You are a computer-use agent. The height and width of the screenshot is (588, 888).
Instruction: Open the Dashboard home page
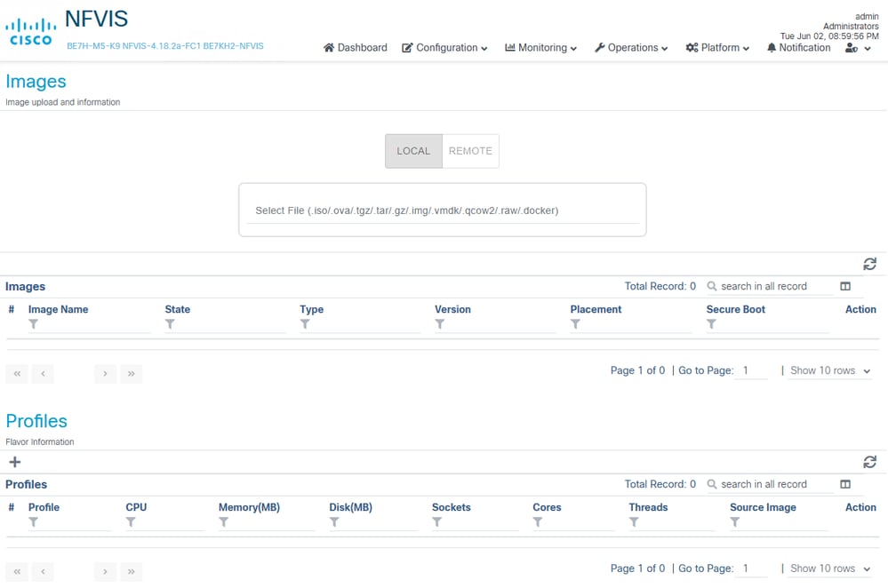(x=355, y=48)
